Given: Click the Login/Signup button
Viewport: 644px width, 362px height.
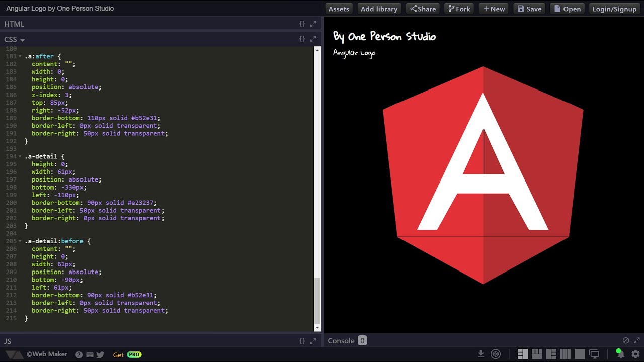Looking at the screenshot, I should [614, 9].
